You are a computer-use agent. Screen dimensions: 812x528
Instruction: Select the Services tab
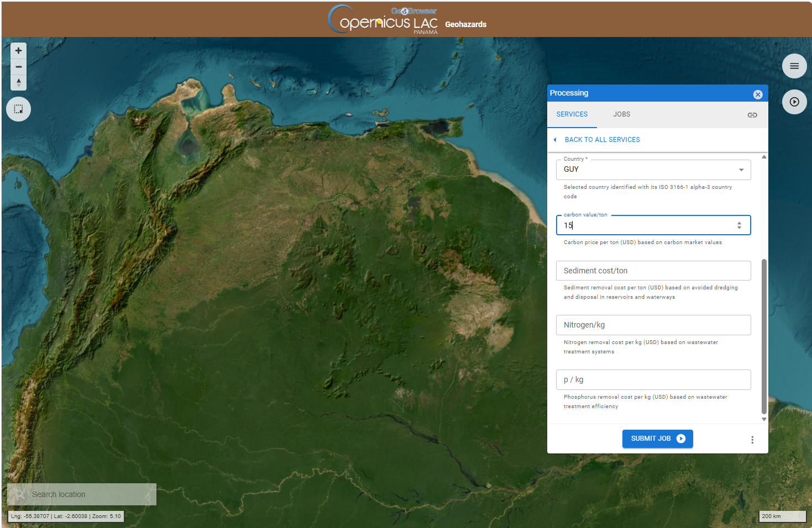(572, 114)
